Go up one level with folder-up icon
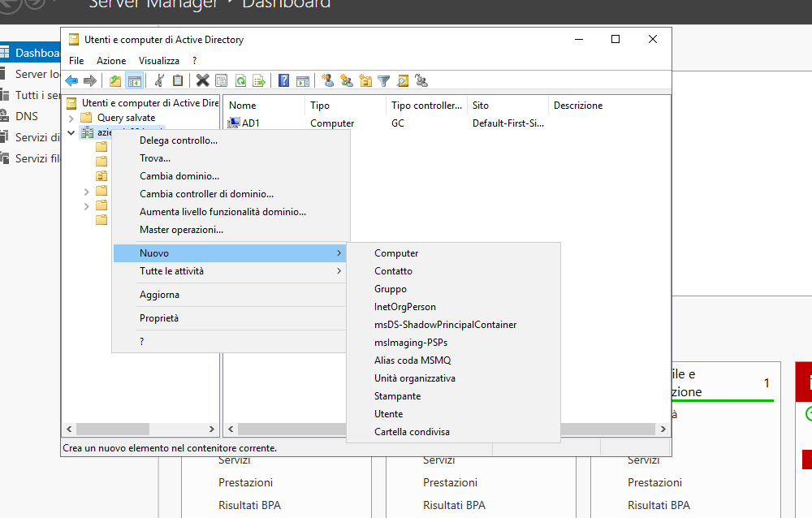The height and width of the screenshot is (518, 812). click(115, 81)
